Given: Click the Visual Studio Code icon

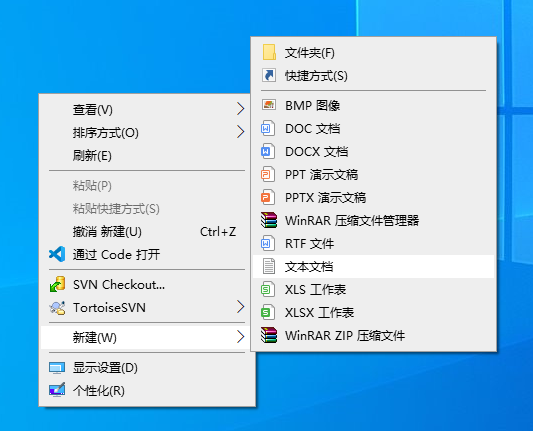Looking at the screenshot, I should coord(57,254).
